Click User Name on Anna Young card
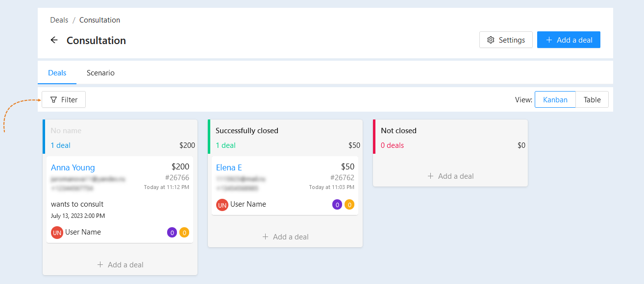The image size is (644, 284). coord(83,232)
